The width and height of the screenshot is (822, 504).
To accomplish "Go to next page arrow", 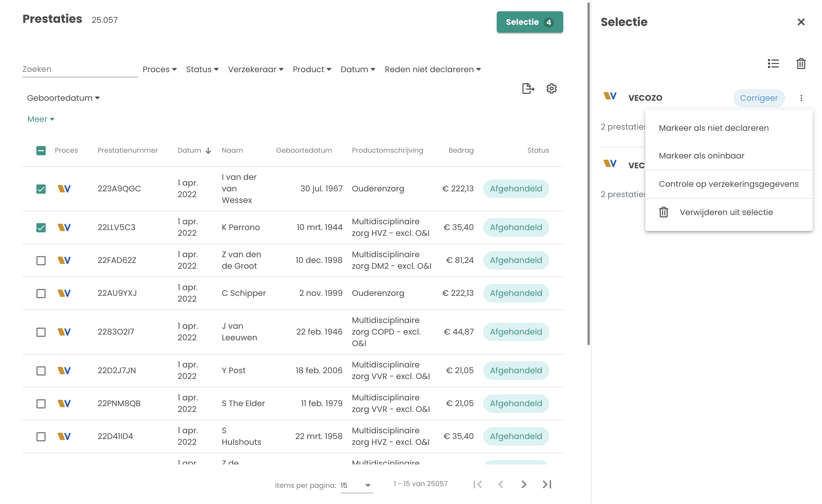I will point(524,484).
